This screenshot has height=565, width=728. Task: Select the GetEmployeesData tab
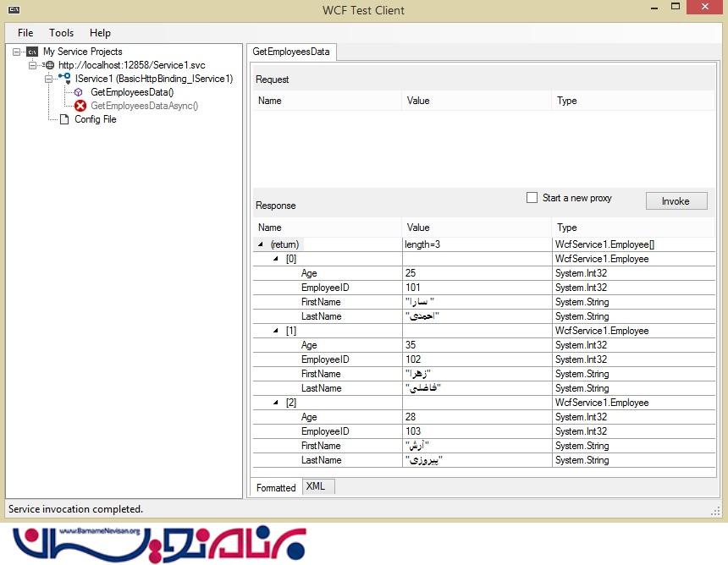pos(291,52)
